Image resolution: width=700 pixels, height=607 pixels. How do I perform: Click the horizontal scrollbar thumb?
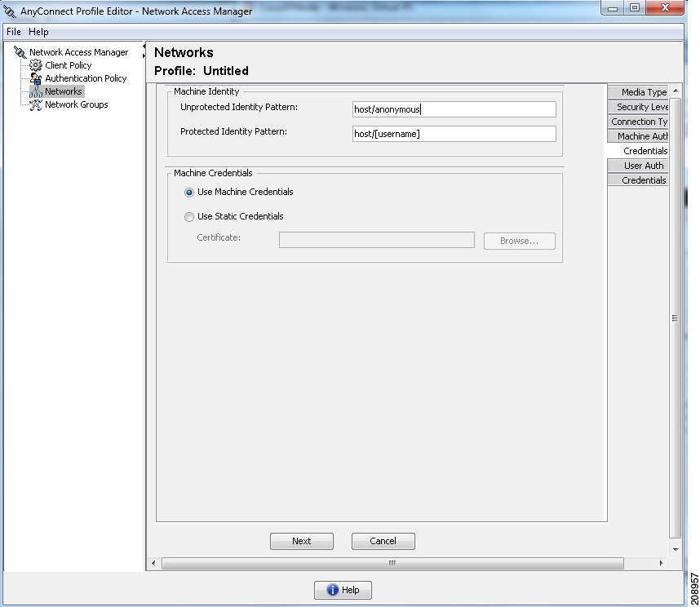coord(392,563)
